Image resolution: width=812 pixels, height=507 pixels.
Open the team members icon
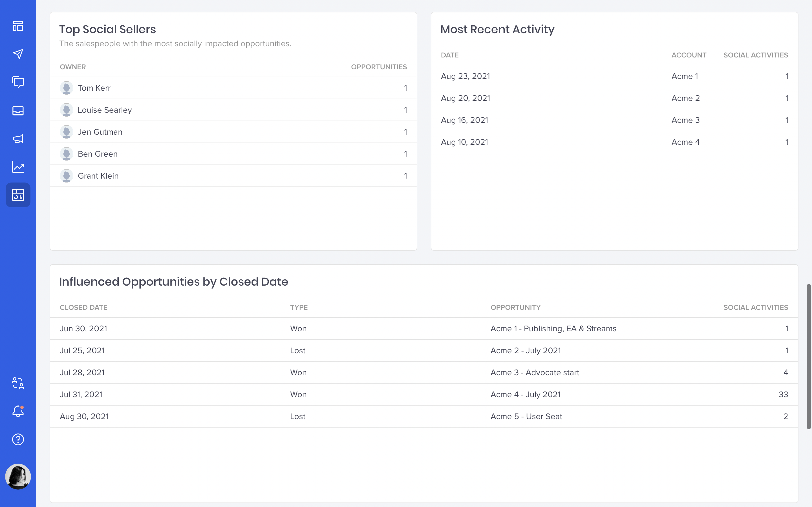coord(18,383)
